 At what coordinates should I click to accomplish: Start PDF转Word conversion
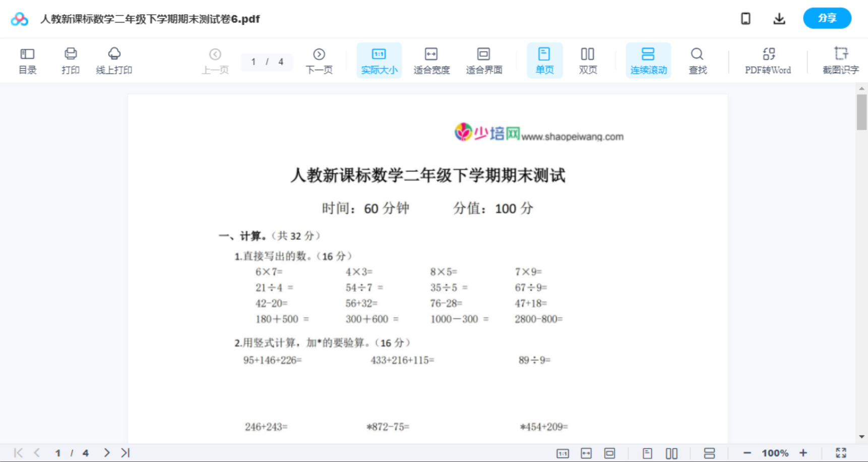(x=768, y=60)
